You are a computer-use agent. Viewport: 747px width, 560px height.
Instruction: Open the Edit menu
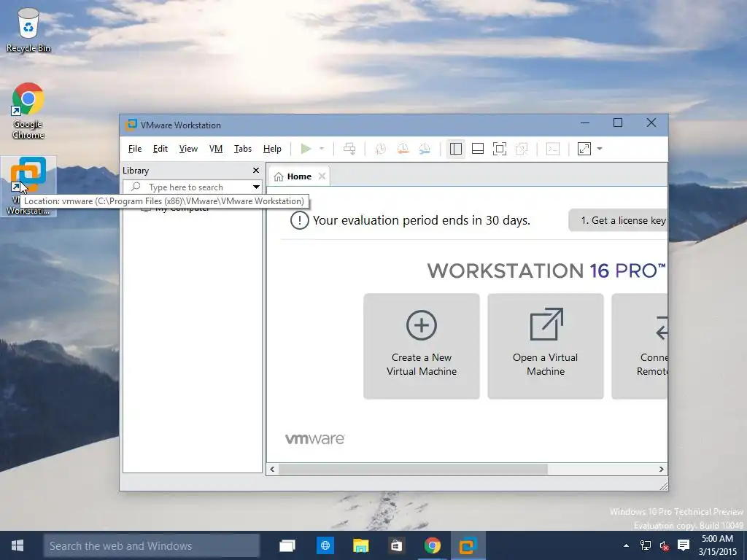point(160,149)
